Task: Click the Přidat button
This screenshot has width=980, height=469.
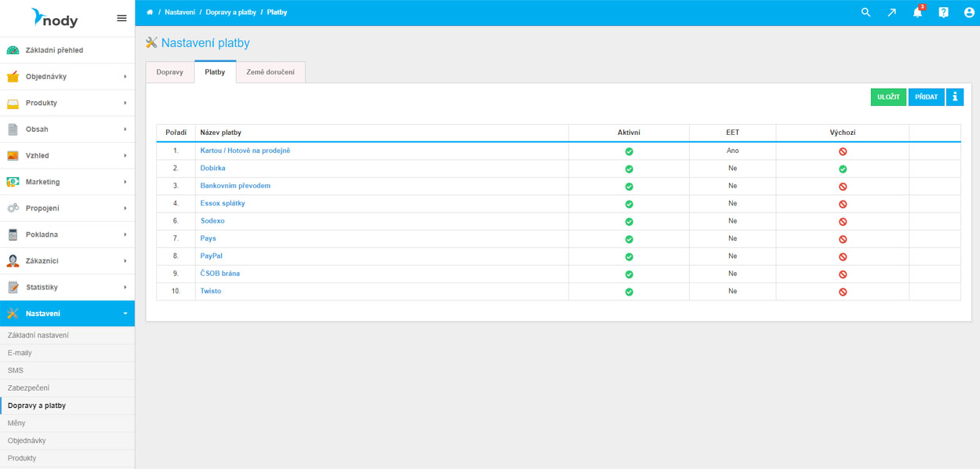Action: point(926,97)
